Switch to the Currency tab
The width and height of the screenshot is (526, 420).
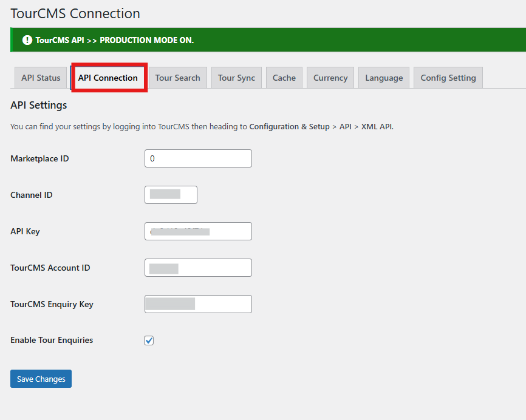[x=330, y=78]
